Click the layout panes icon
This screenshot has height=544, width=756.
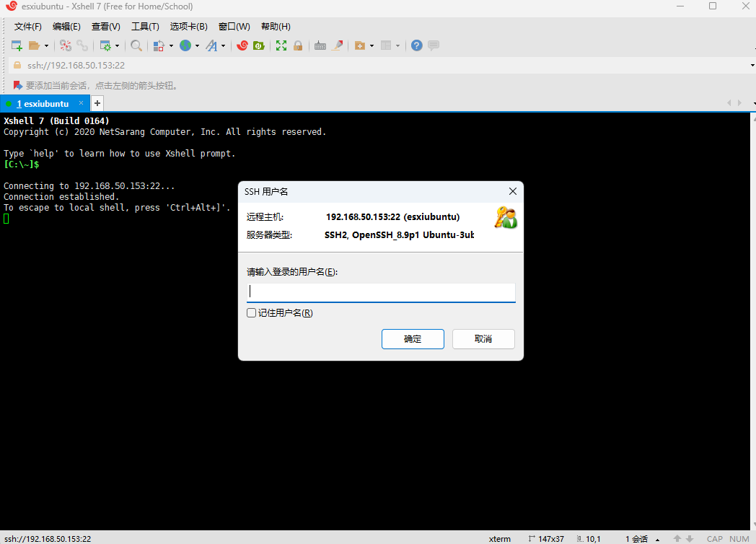pos(386,46)
